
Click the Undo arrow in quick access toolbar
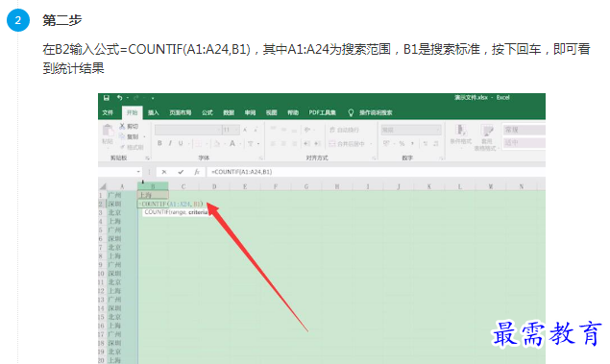tap(119, 98)
